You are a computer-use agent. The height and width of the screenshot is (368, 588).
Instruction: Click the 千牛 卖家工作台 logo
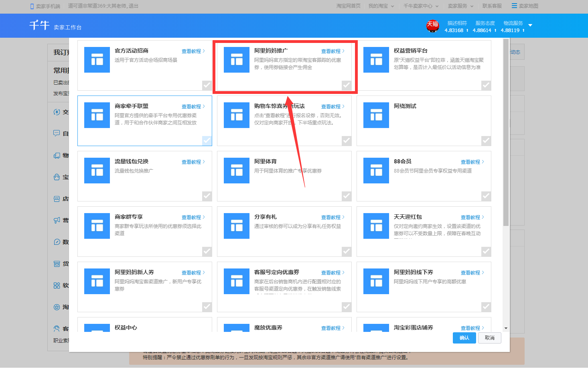[x=55, y=26]
